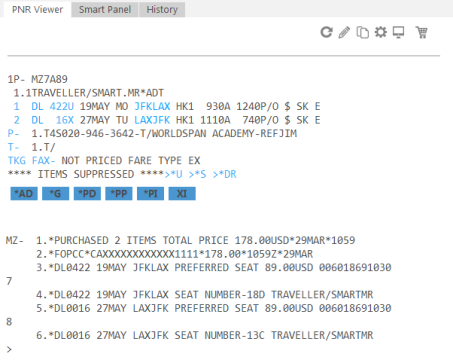Click the *PI quick command button

click(151, 194)
